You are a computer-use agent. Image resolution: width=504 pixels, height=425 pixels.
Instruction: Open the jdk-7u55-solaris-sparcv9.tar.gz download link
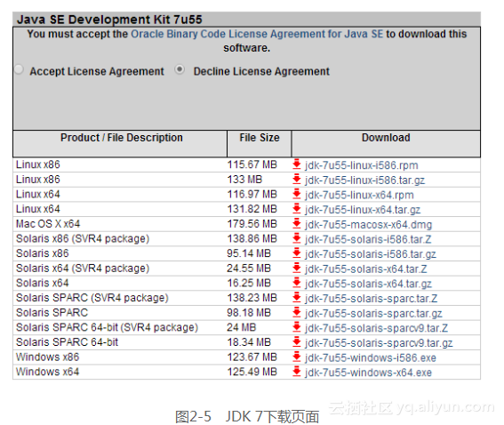click(379, 342)
